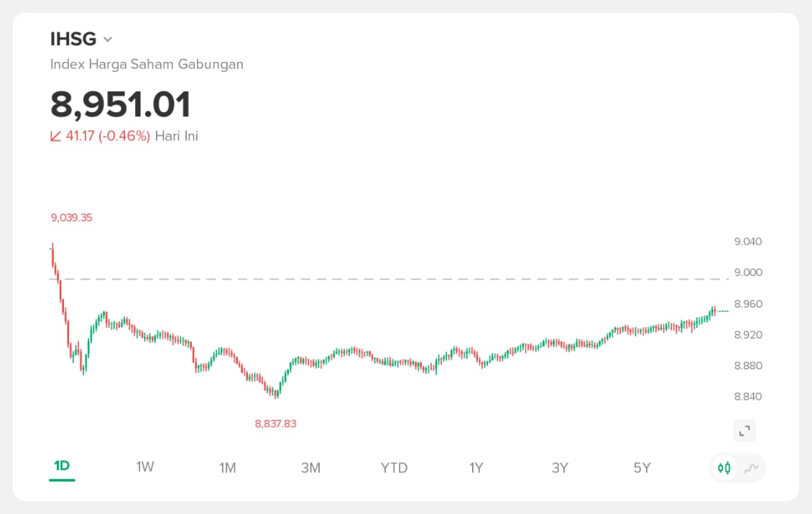Select the 5Y timeframe tab

pyautogui.click(x=642, y=468)
